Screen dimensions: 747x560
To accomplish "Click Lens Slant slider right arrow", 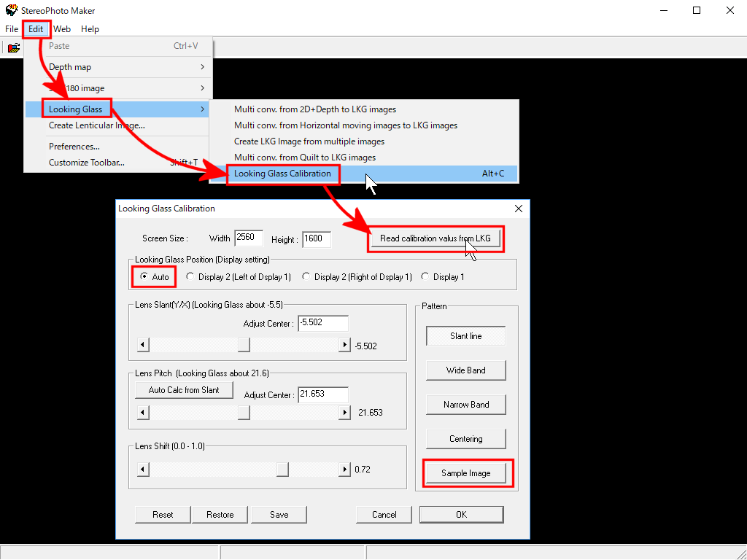I will tap(344, 345).
